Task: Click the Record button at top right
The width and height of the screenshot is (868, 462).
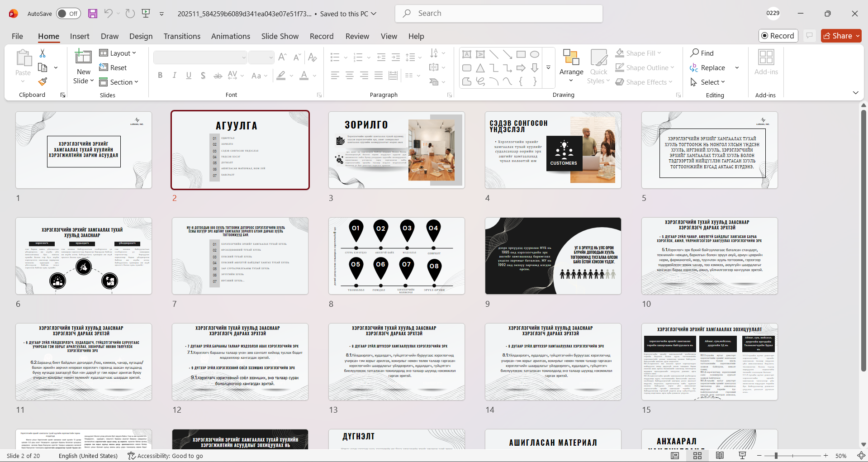Action: pos(778,36)
